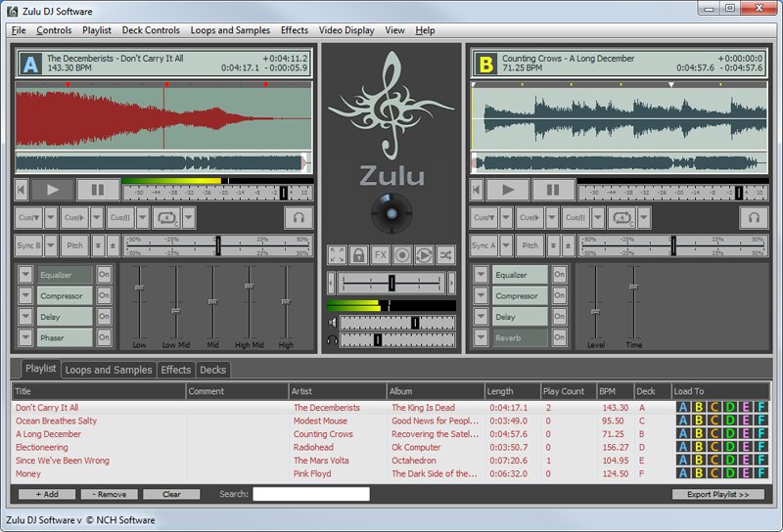Viewport: 783px width, 532px height.
Task: Click the Export Playlist button
Action: tap(718, 495)
